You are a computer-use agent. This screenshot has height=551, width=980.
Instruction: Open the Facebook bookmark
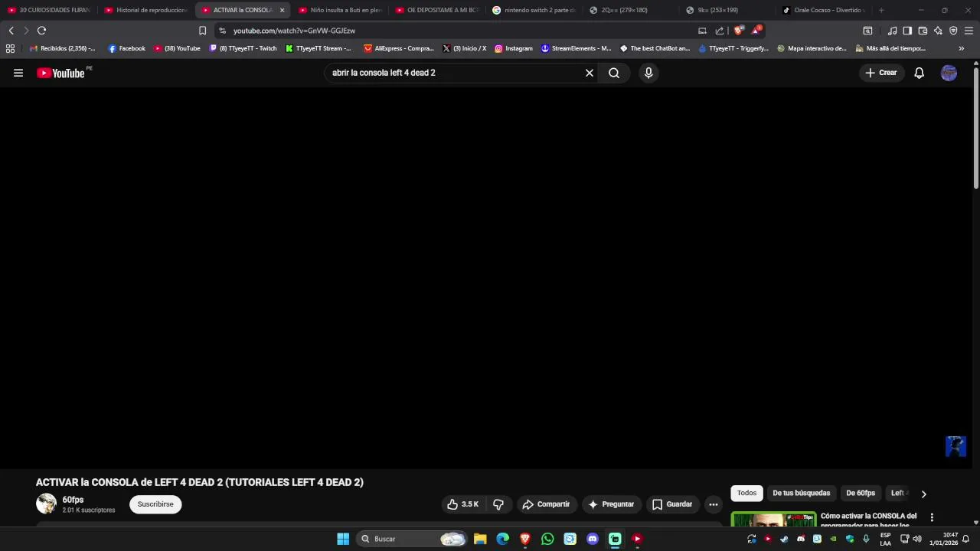(127, 48)
